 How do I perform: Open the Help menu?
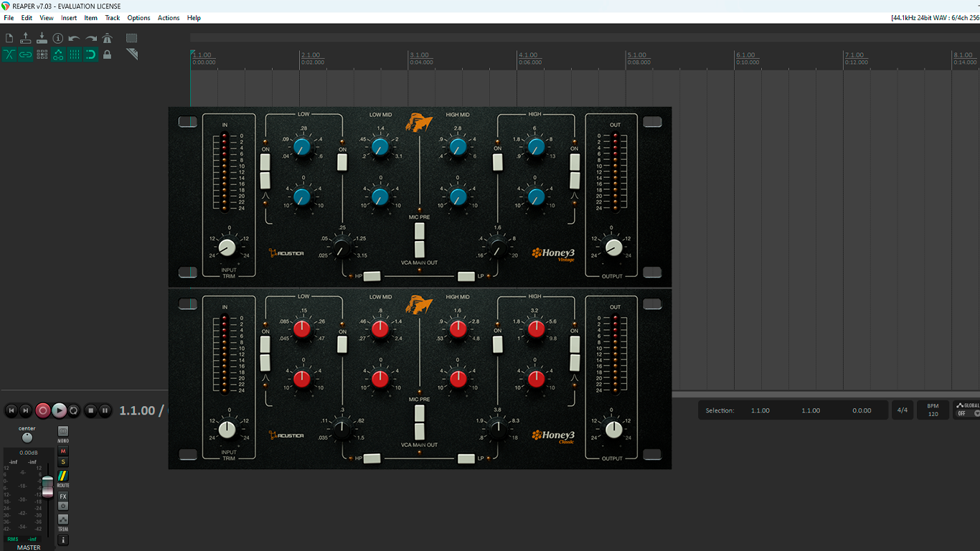coord(194,18)
